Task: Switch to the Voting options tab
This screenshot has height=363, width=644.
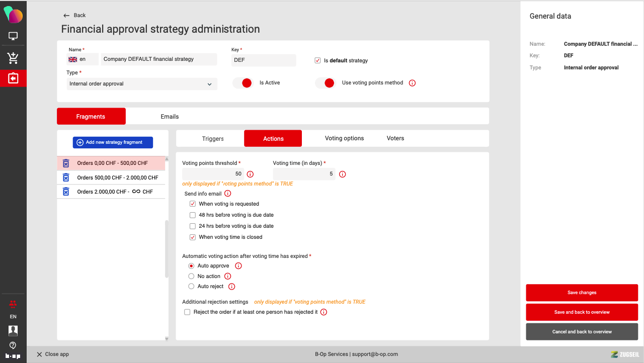Action: coord(344,138)
